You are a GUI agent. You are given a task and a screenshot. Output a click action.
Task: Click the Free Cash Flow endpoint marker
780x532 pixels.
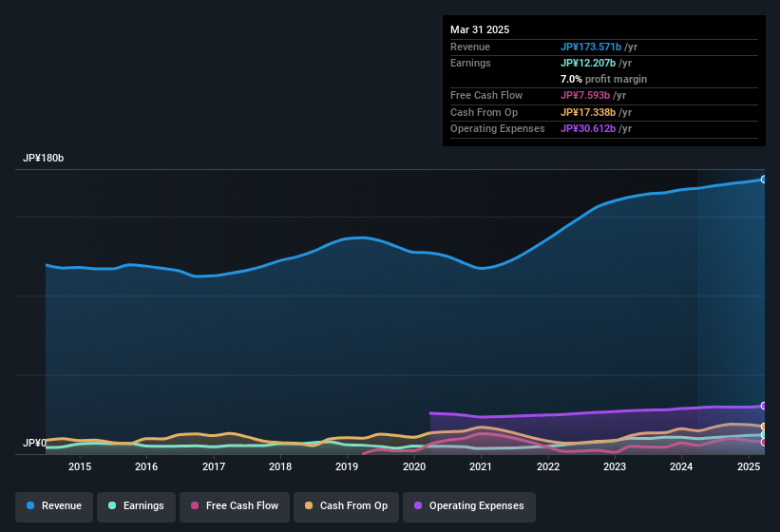764,442
